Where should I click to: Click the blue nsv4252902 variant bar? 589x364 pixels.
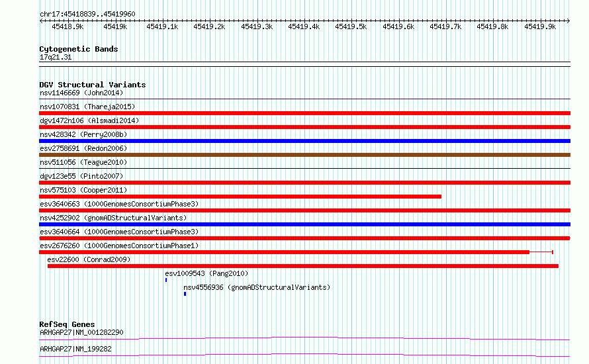(x=304, y=224)
